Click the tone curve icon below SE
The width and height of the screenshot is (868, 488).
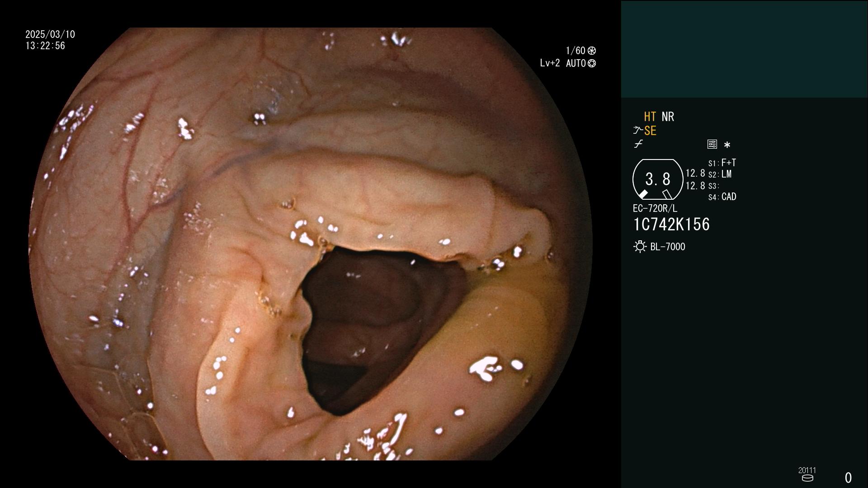638,144
